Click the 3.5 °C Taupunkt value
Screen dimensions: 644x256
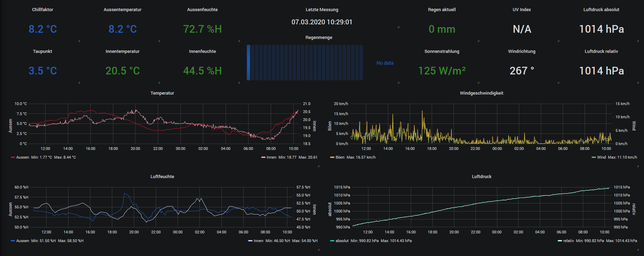pos(43,71)
